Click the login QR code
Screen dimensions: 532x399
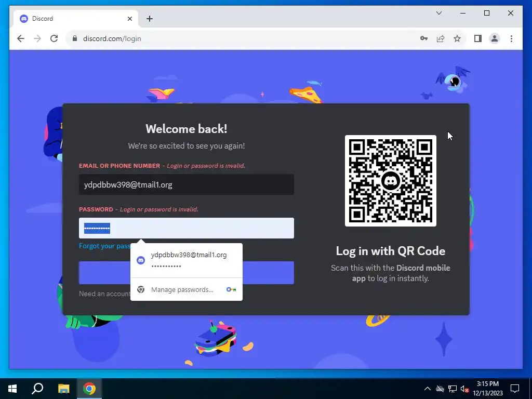coord(391,181)
